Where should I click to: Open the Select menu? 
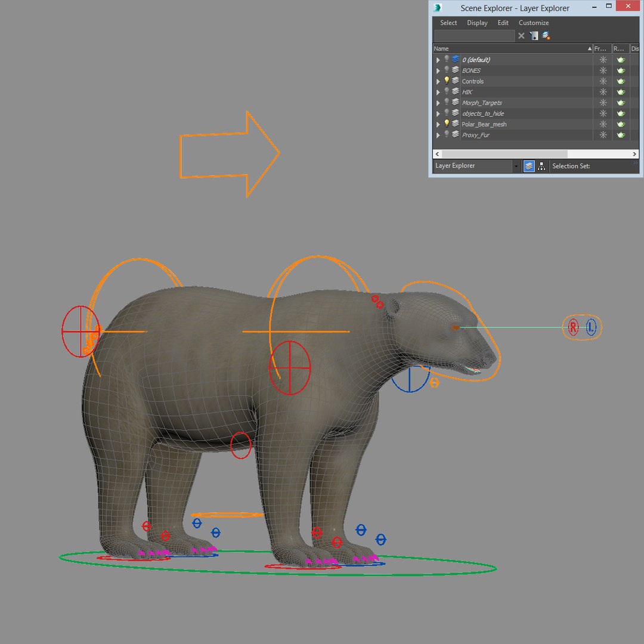click(x=448, y=23)
